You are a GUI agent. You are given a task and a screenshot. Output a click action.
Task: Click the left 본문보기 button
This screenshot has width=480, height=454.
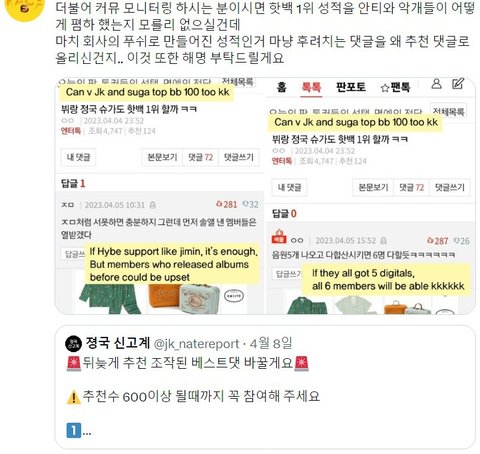162,157
